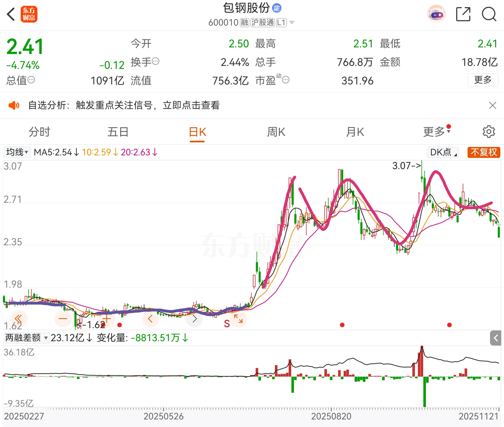Expand the stock code dropdown arrow
The width and height of the screenshot is (504, 427).
(292, 23)
